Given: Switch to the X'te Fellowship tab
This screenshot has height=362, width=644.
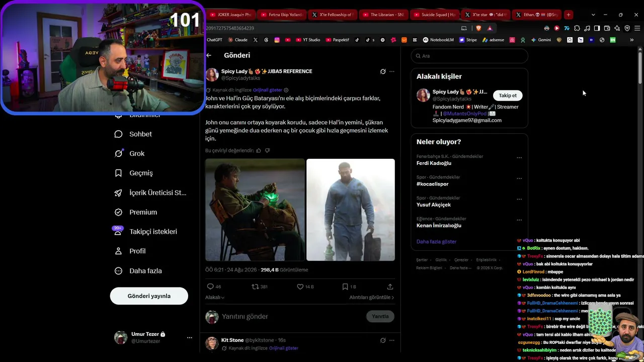Looking at the screenshot, I should pyautogui.click(x=332, y=15).
